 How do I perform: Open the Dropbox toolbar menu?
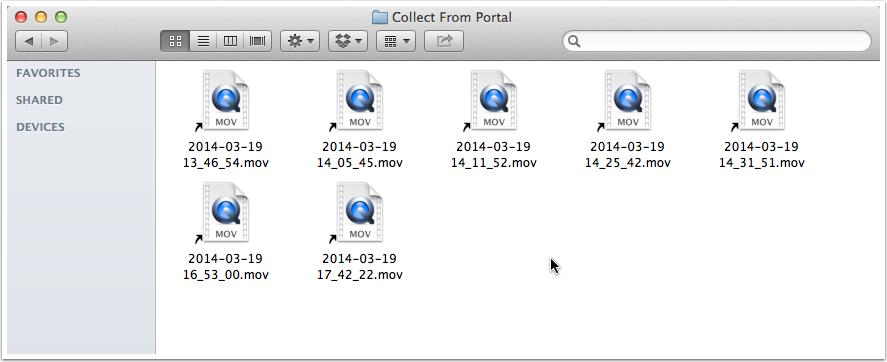click(348, 41)
